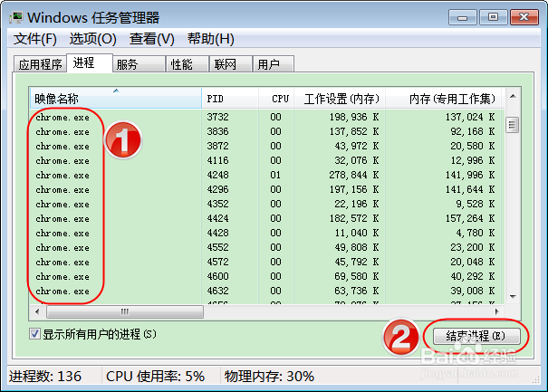Click the vertical scrollbar thumb
548x392 pixels.
click(513, 125)
